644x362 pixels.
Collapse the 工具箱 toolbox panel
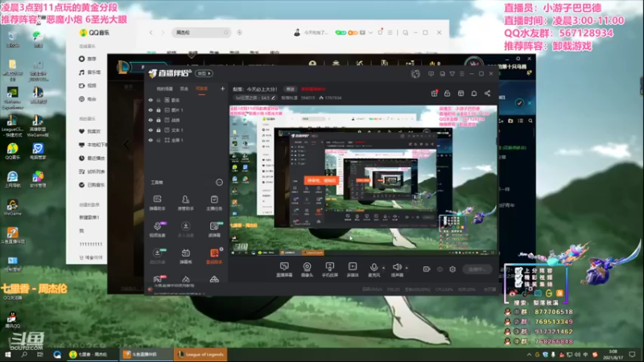[x=219, y=183]
